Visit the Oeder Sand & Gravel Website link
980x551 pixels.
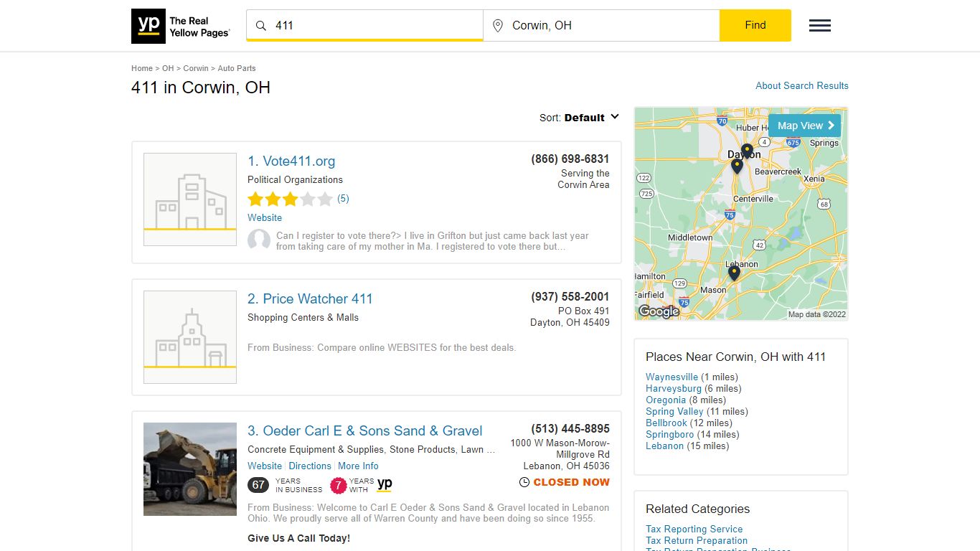[265, 466]
